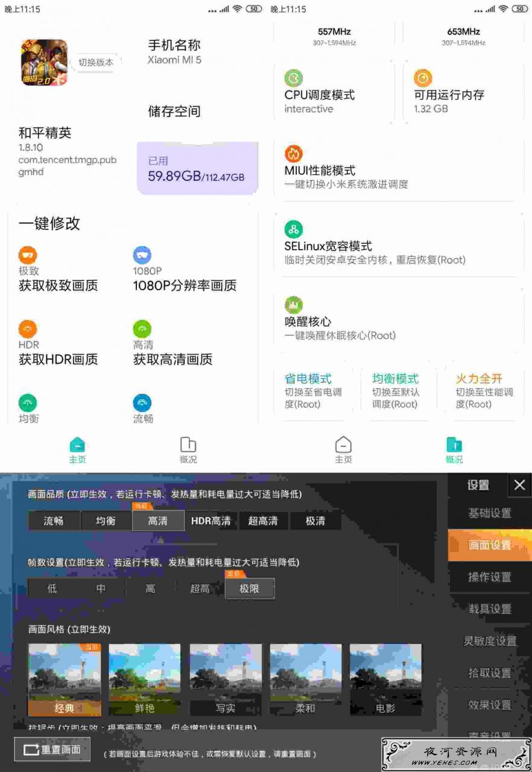Tap the 和平精英 game app icon
The width and height of the screenshot is (532, 772).
pos(45,62)
